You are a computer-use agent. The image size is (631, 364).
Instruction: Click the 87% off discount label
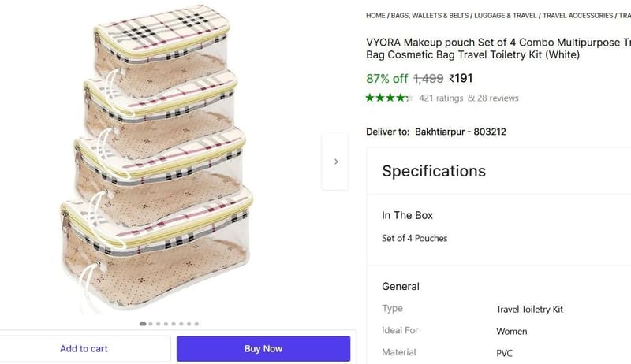(386, 78)
